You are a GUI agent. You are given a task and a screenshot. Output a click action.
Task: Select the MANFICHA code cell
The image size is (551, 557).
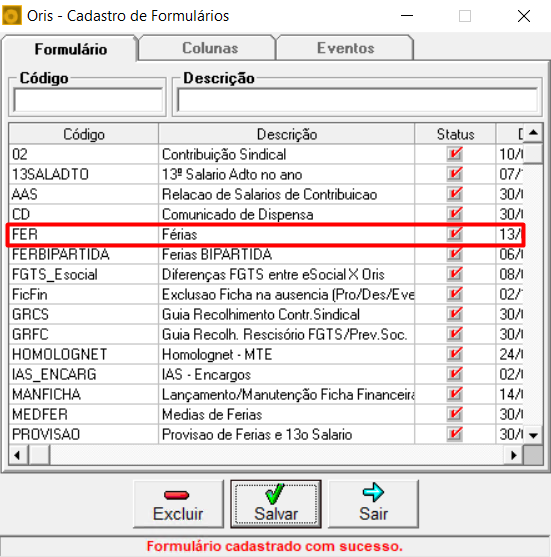(84, 394)
